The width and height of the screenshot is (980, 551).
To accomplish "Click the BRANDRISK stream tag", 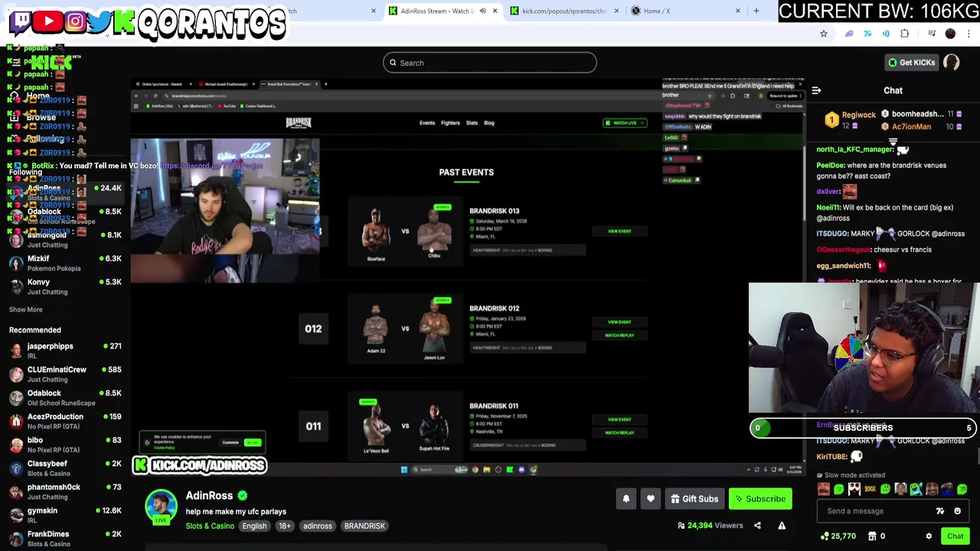I will click(364, 526).
